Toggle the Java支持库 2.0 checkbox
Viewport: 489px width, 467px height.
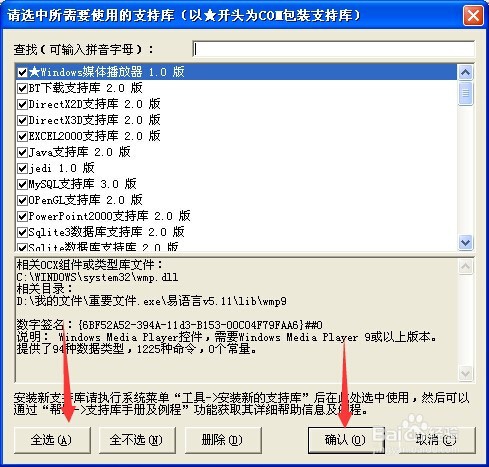point(22,152)
